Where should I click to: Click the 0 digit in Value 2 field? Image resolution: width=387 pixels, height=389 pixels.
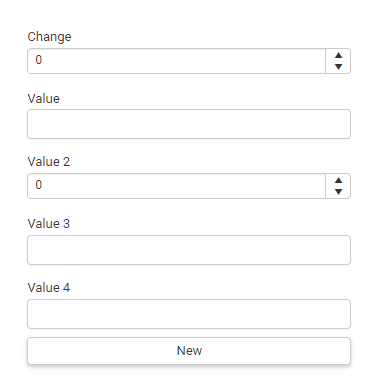click(39, 185)
